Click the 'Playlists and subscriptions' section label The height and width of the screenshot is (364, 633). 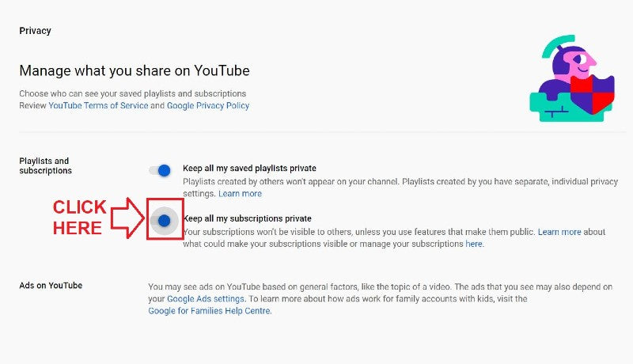pyautogui.click(x=45, y=165)
